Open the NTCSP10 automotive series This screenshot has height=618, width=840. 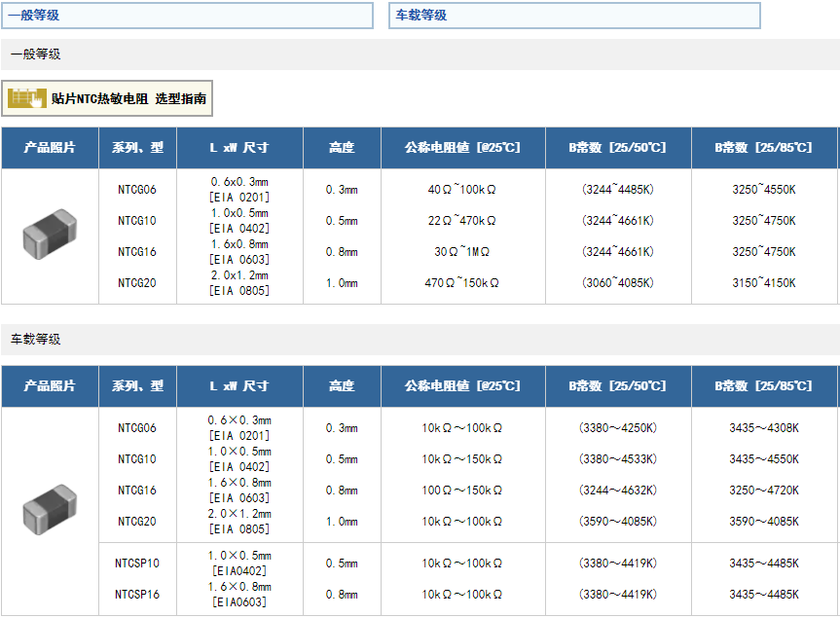(x=137, y=563)
